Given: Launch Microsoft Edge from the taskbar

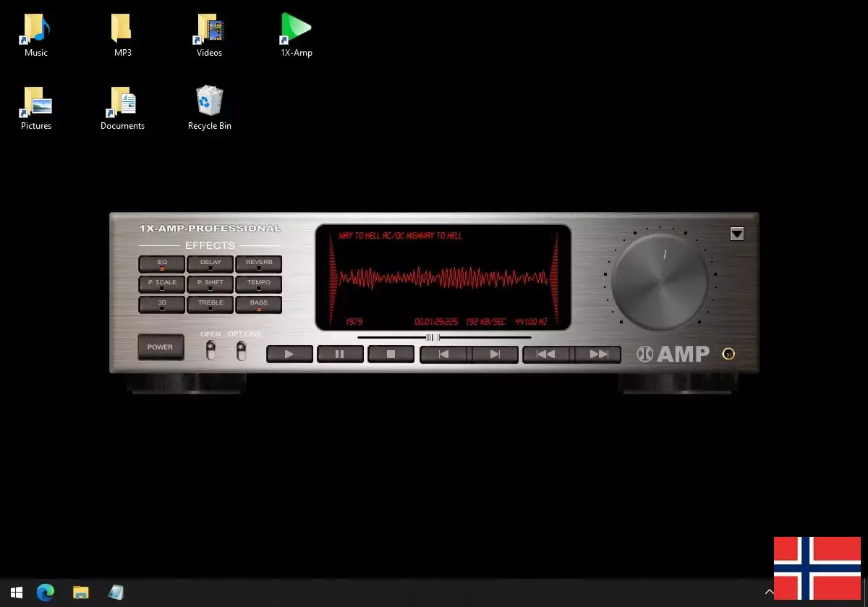Looking at the screenshot, I should pos(45,593).
